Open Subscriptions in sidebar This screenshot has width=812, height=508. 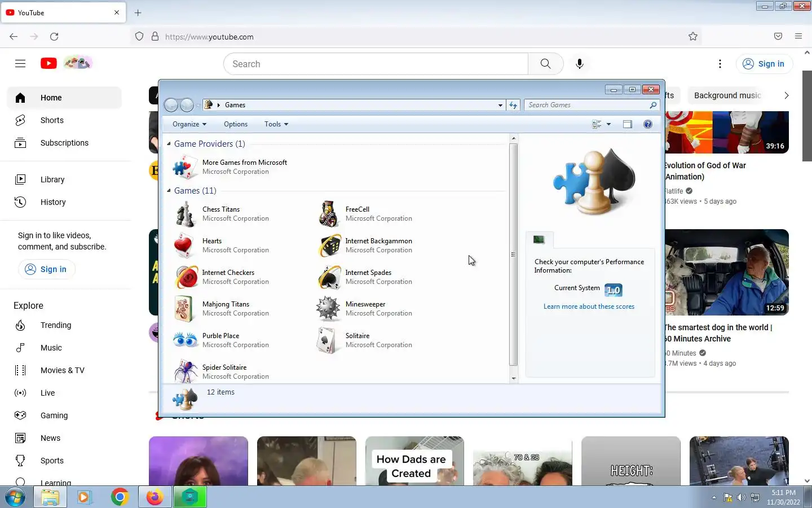(x=64, y=143)
